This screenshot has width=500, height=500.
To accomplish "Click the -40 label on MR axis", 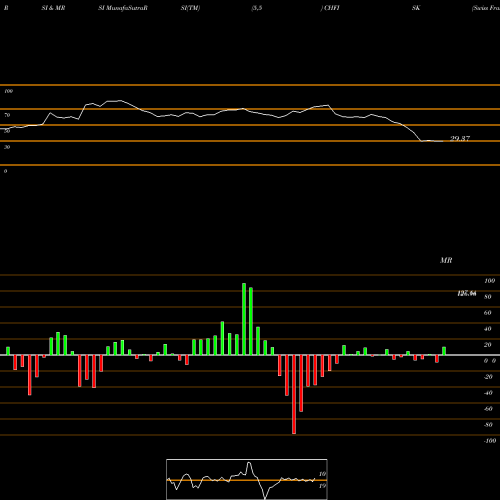I will [488, 393].
